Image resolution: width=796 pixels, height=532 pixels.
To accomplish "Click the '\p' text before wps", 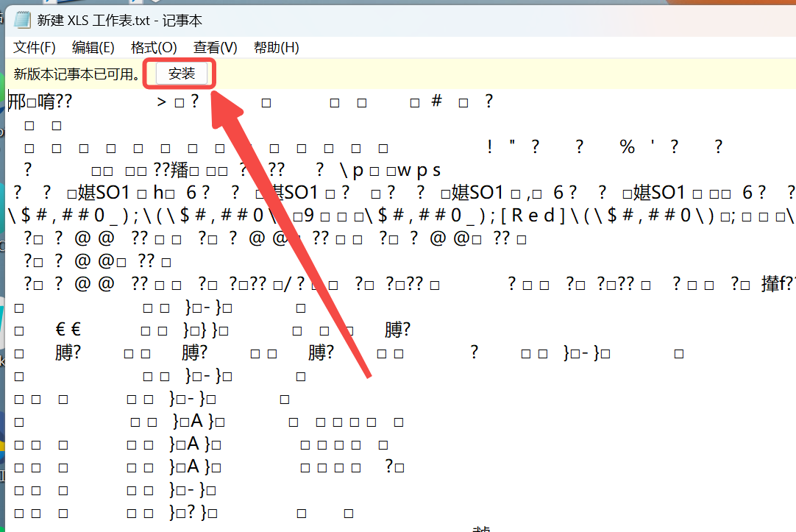I will coord(352,171).
